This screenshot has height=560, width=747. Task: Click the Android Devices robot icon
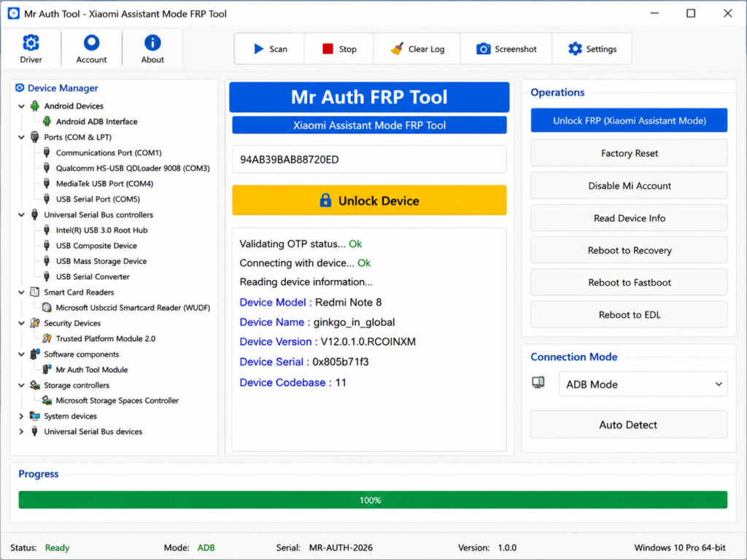35,106
